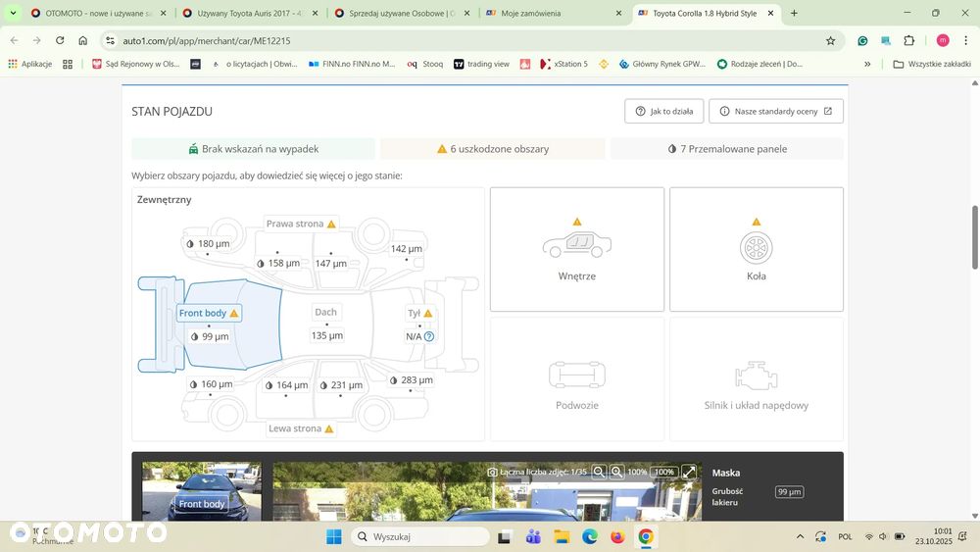Open the Chrome profile avatar

click(x=943, y=40)
